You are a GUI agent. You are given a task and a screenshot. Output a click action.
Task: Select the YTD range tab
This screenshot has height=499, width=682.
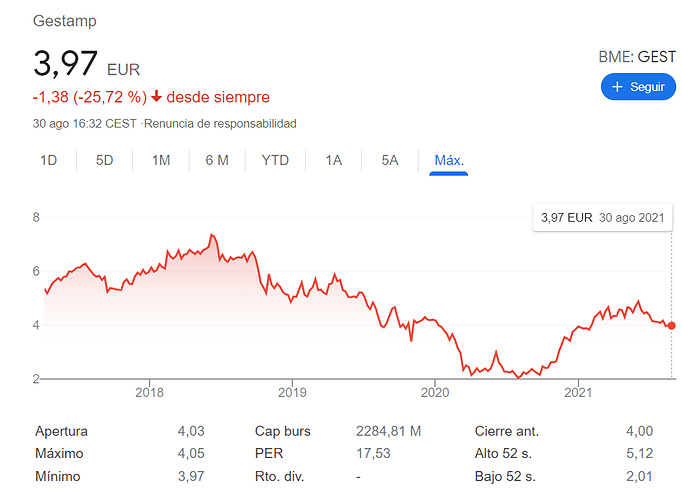coord(275,160)
